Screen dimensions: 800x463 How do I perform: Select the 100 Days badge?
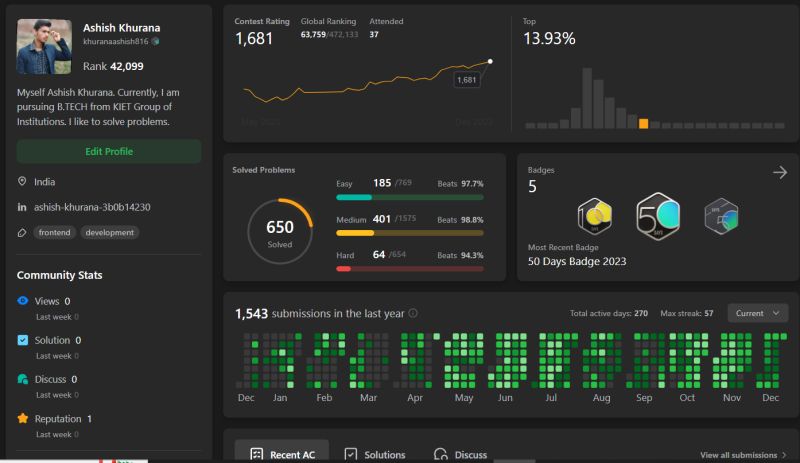(x=594, y=216)
